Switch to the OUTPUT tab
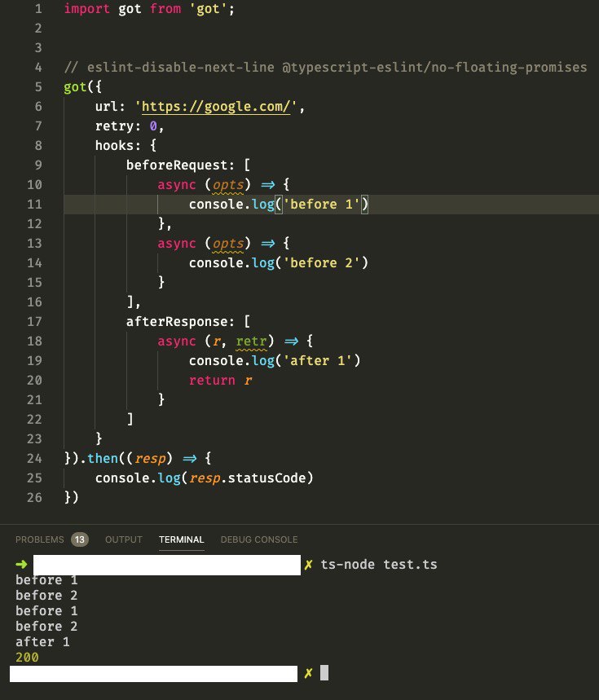The image size is (599, 700). (124, 539)
